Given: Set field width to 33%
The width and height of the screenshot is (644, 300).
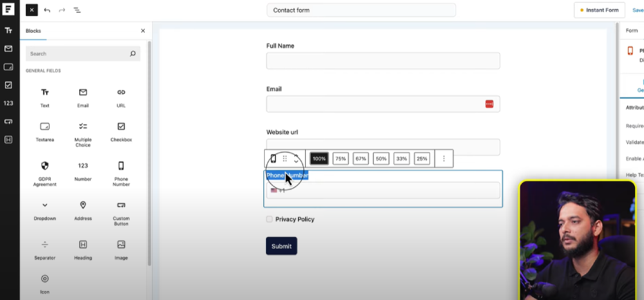Looking at the screenshot, I should 401,158.
